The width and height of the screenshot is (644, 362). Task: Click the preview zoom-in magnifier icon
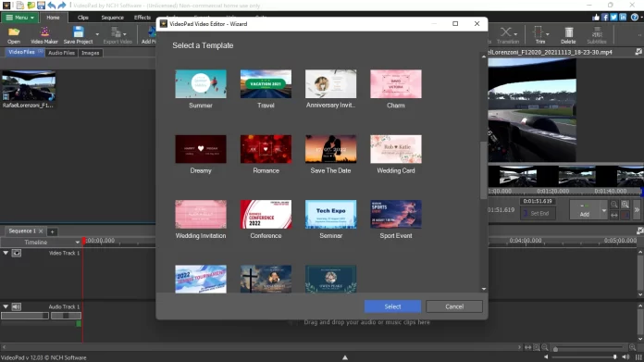[625, 205]
